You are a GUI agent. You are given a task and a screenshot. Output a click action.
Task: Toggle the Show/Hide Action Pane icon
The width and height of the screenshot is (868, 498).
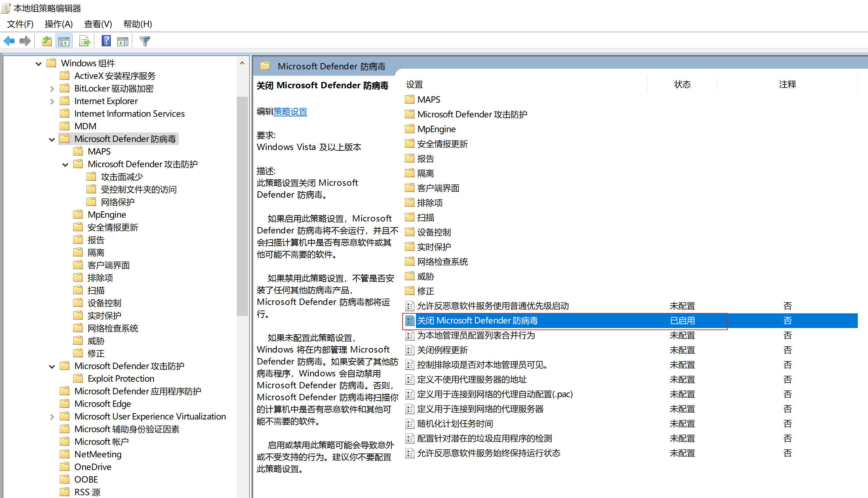(123, 41)
